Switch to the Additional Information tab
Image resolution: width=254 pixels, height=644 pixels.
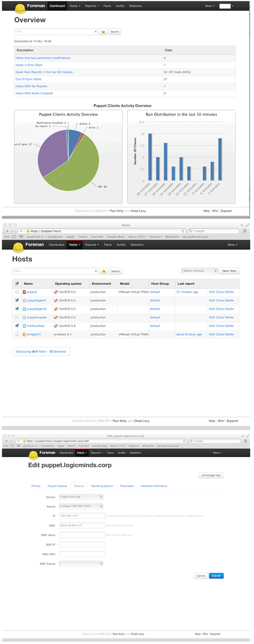pyautogui.click(x=154, y=486)
